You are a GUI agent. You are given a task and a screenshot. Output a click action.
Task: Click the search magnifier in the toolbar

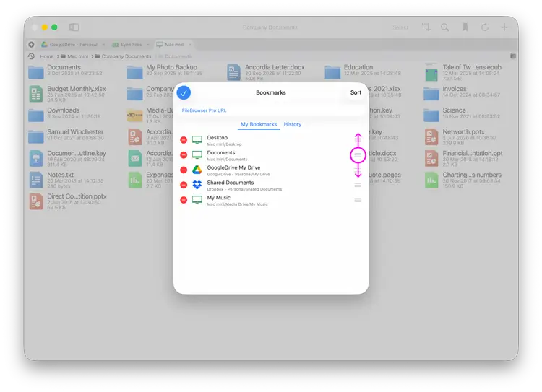[445, 27]
